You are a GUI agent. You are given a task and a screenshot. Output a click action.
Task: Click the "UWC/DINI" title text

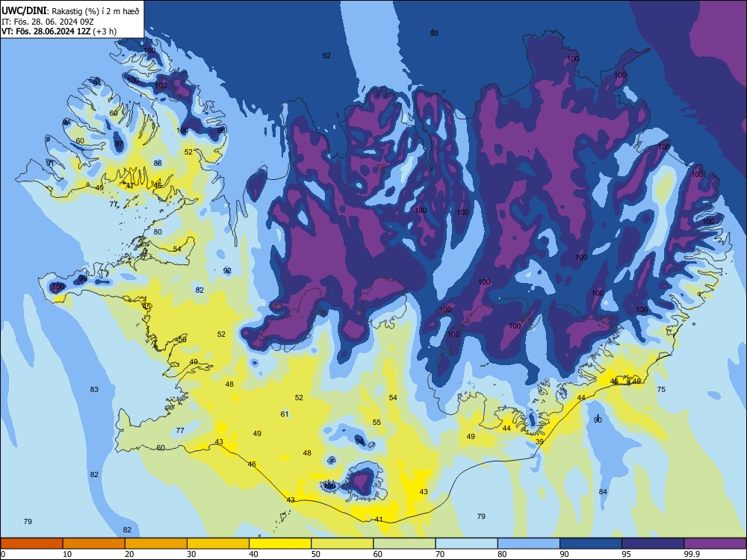pos(25,11)
